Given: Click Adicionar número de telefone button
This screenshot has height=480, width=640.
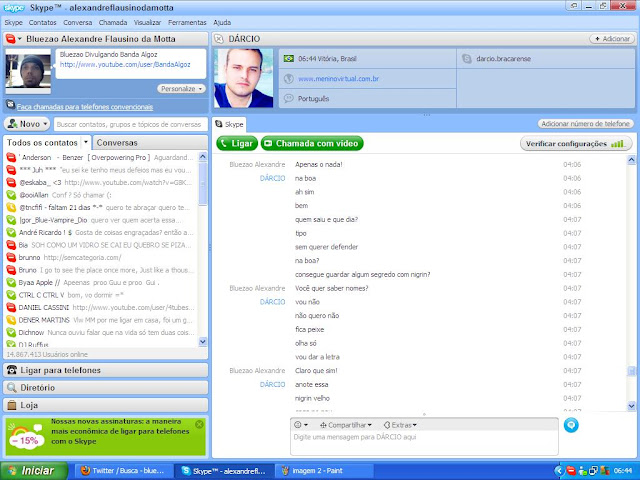Looking at the screenshot, I should [585, 124].
